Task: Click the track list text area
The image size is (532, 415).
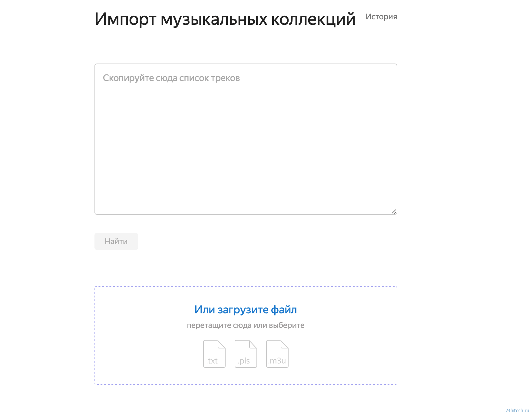Action: 246,139
